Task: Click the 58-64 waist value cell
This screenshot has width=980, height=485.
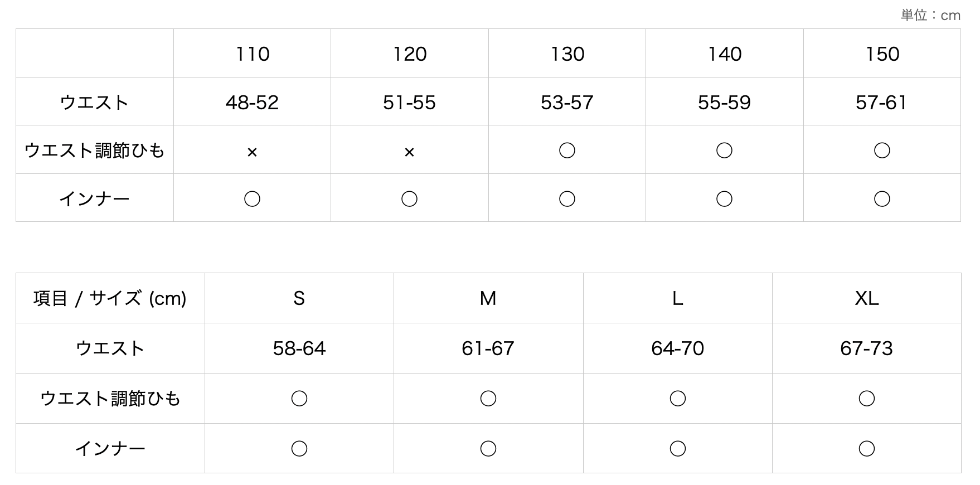Action: click(x=299, y=348)
